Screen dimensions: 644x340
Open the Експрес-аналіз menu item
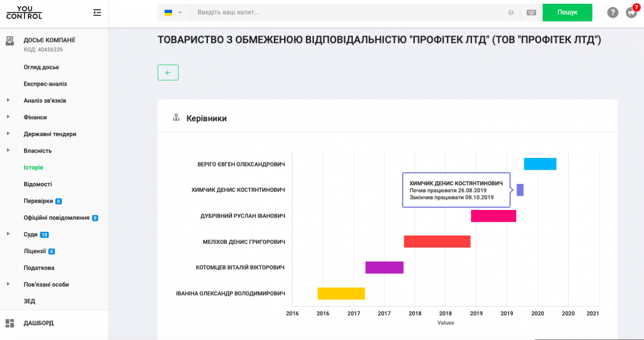(45, 84)
